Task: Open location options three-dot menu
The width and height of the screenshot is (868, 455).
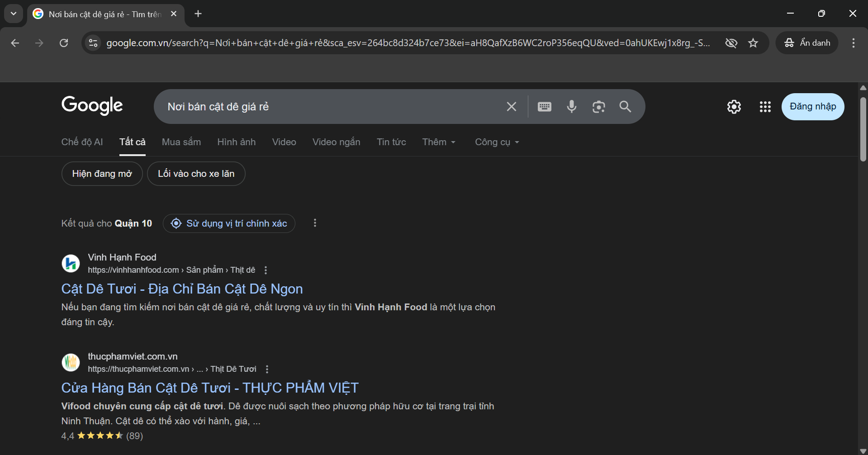Action: [x=315, y=223]
